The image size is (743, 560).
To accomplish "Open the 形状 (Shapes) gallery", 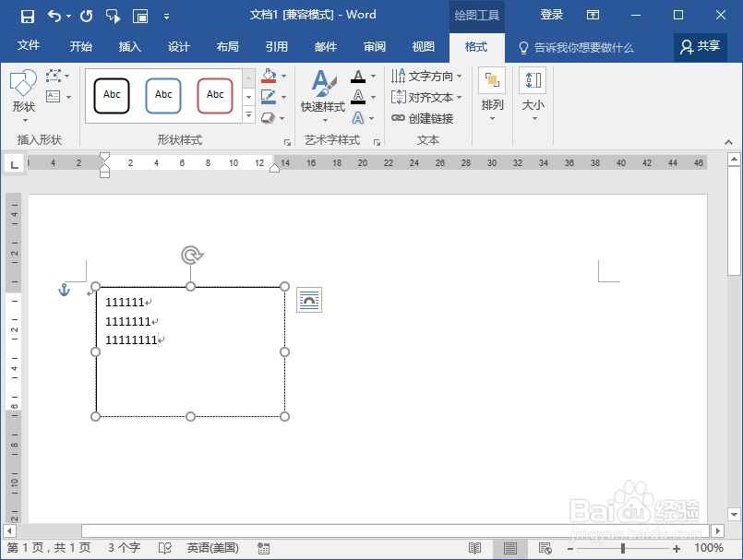I will pyautogui.click(x=24, y=95).
